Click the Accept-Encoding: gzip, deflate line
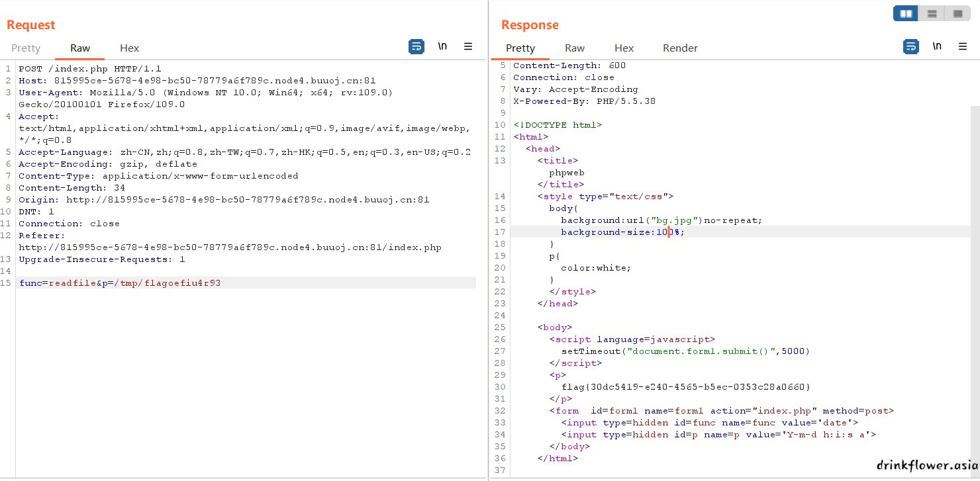The height and width of the screenshot is (481, 980). (x=108, y=164)
